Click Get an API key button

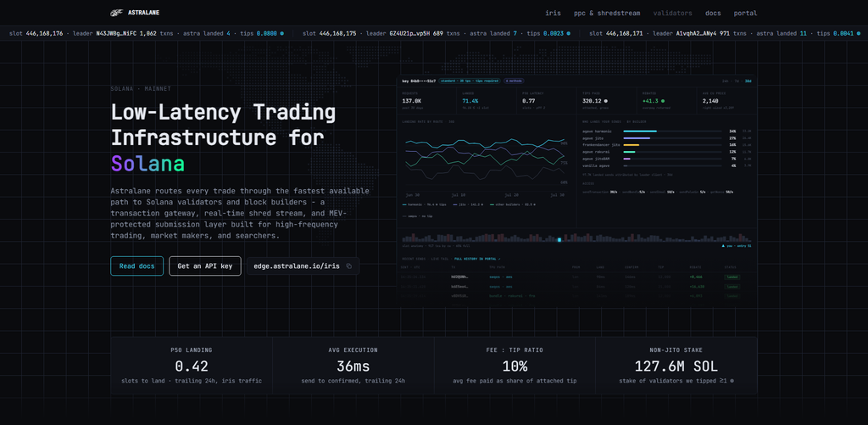point(205,266)
